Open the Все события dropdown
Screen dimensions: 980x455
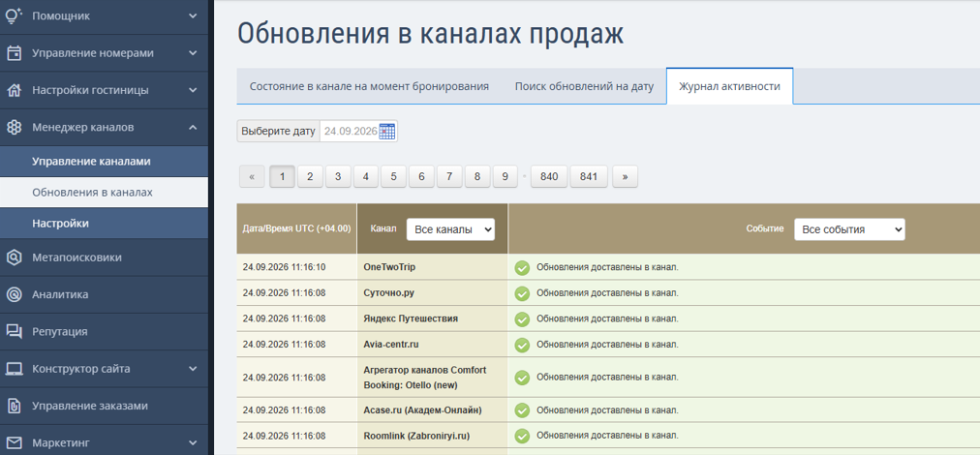[x=849, y=229]
